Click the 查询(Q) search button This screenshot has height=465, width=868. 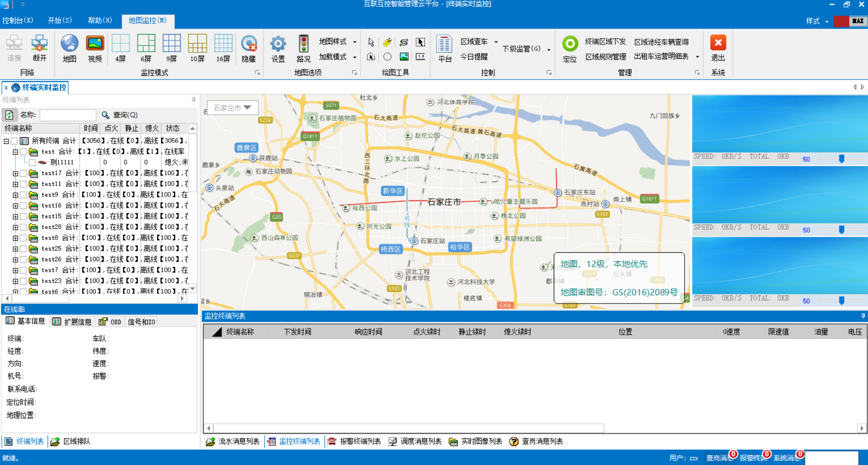pos(120,115)
